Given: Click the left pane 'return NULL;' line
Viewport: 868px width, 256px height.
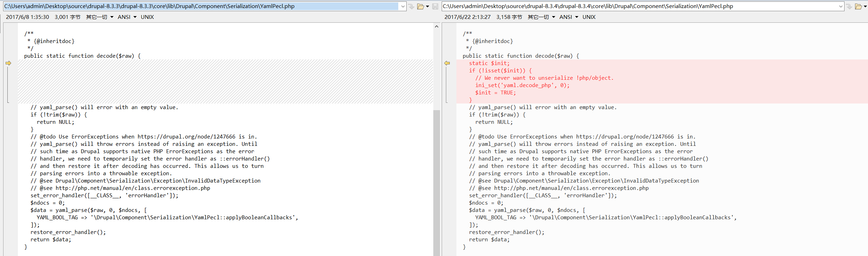Looking at the screenshot, I should [56, 122].
